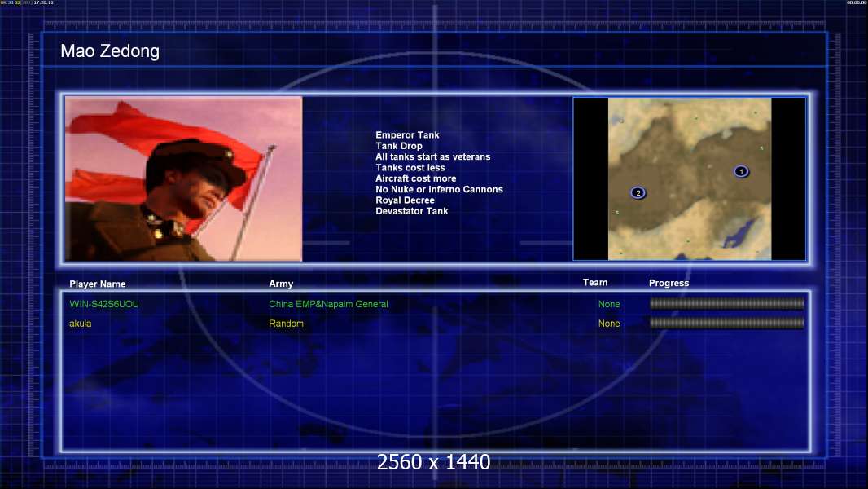Select the Tank Drop ability text

point(399,146)
